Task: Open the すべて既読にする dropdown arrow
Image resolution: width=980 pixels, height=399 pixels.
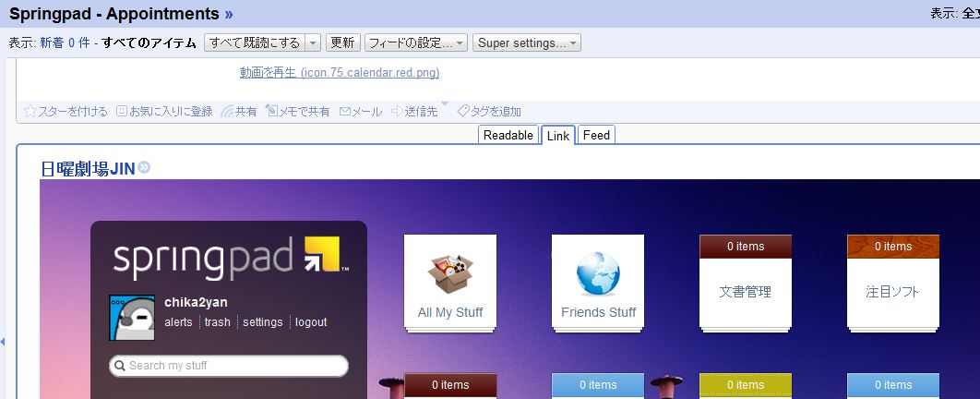Action: pyautogui.click(x=313, y=43)
